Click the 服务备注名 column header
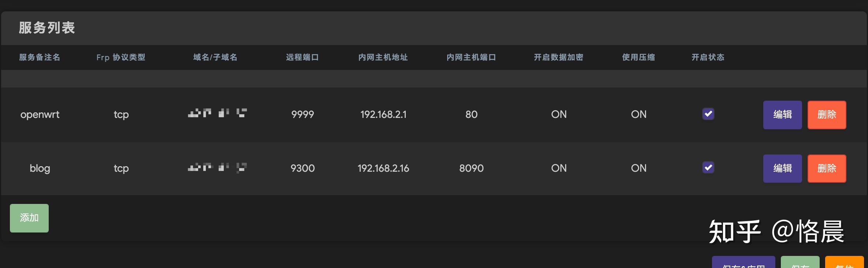The width and height of the screenshot is (868, 268). point(40,57)
